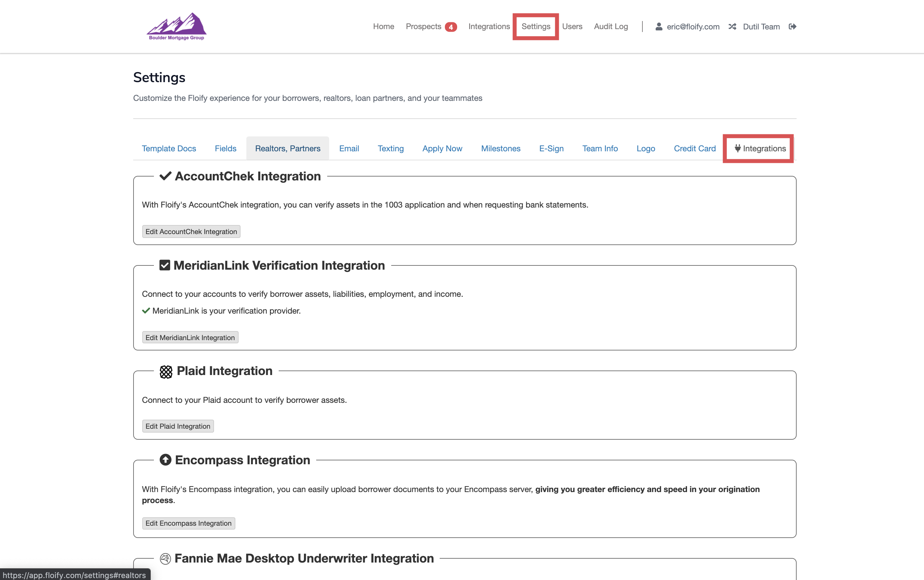Click Edit Encompass Integration button
Screen dimensions: 924x580
point(188,523)
